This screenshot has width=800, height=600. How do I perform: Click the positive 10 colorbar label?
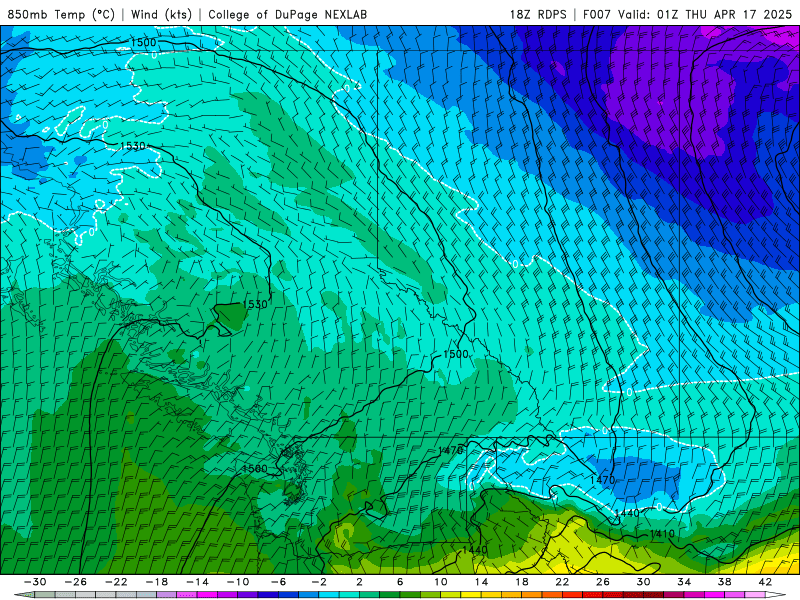pyautogui.click(x=441, y=582)
